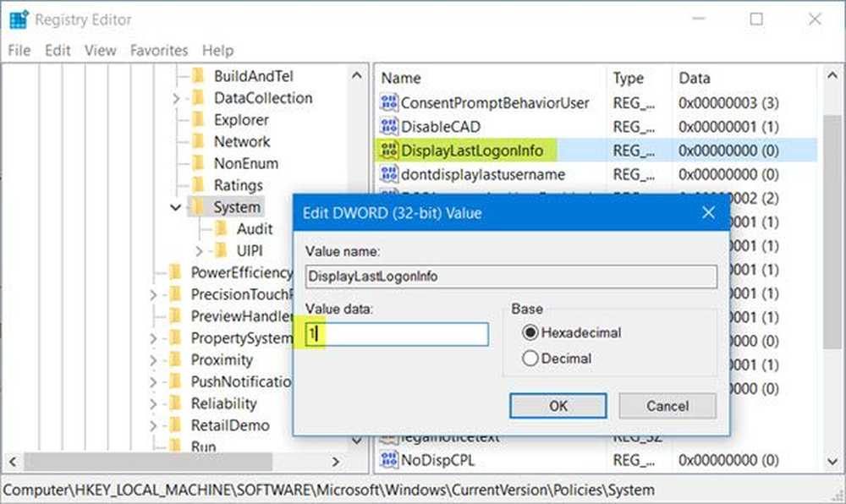Collapse the System key in tree
This screenshot has height=504, width=846.
tap(176, 207)
